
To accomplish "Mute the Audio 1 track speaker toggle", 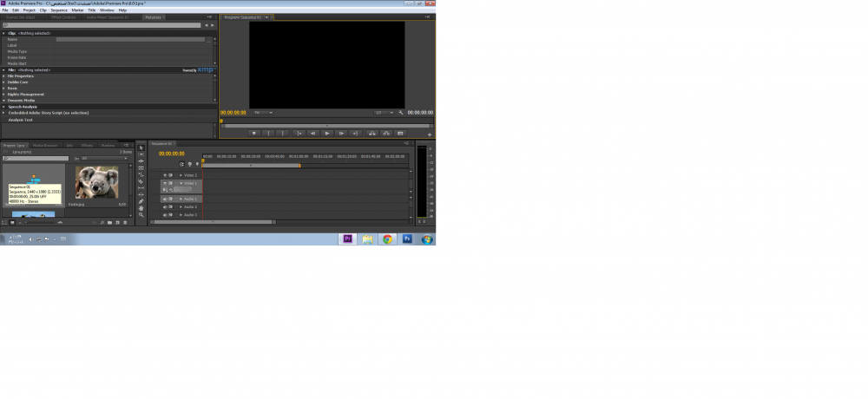I will [x=164, y=199].
